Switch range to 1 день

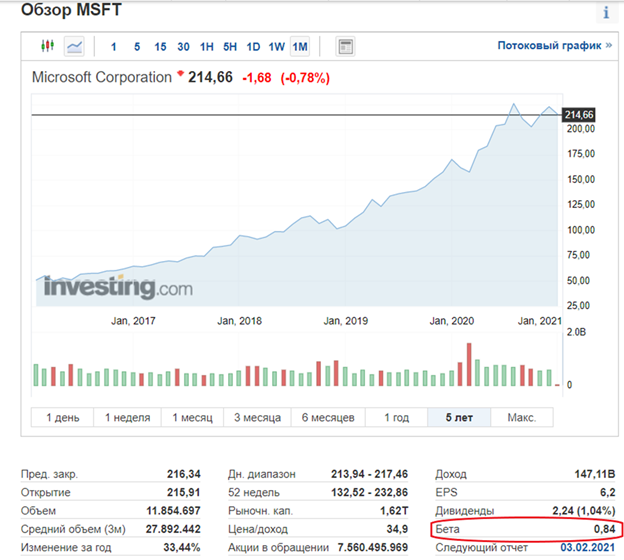tap(62, 418)
